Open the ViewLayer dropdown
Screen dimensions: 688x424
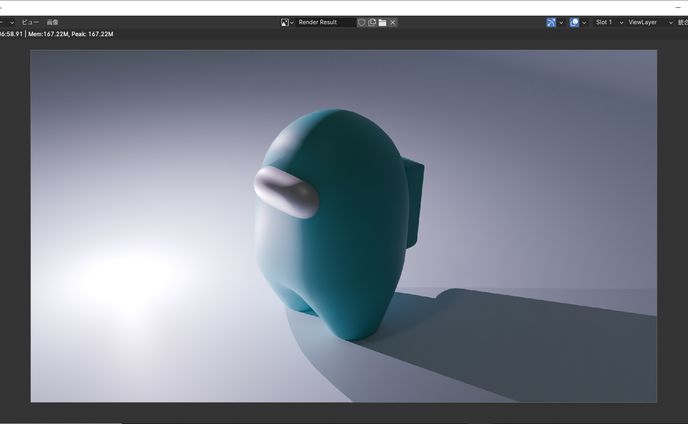[x=650, y=22]
